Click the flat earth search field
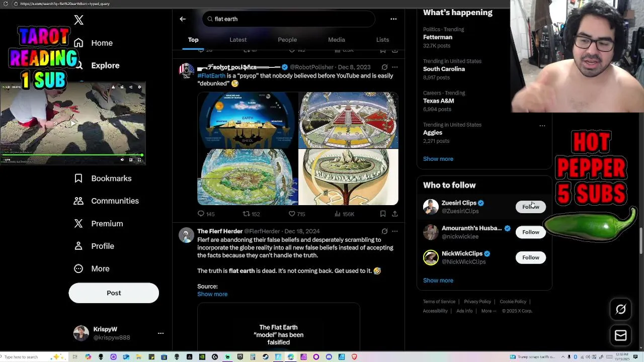 289,19
